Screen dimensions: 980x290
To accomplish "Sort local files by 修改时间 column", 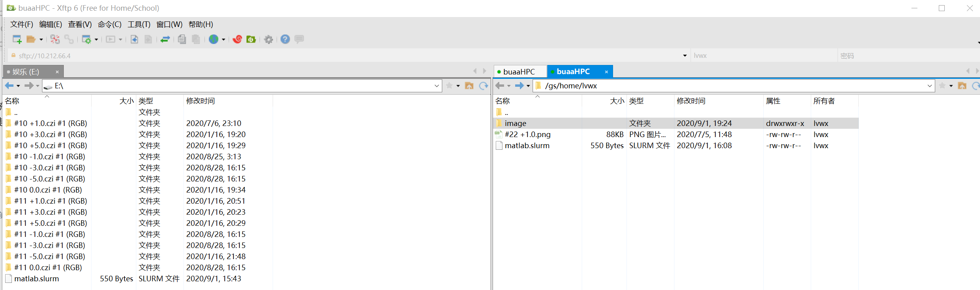I will (228, 101).
